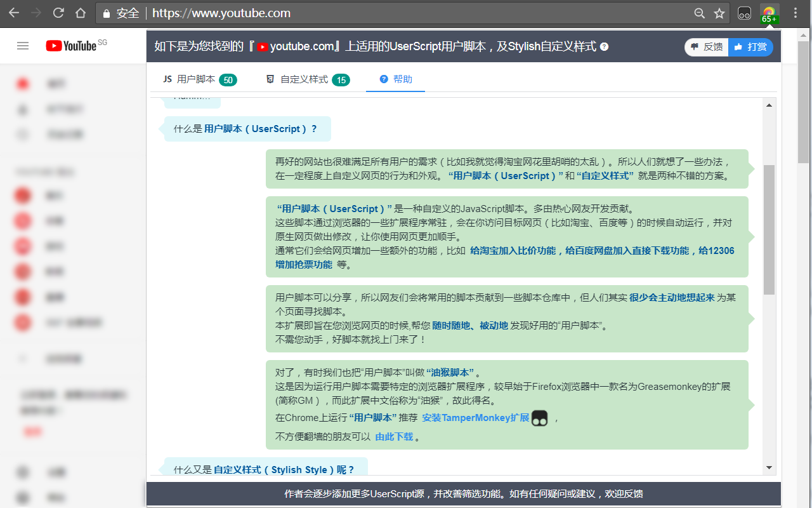Click the bold 随时随地、被动地 text
Viewport: 812px width, 508px height.
[x=470, y=326]
